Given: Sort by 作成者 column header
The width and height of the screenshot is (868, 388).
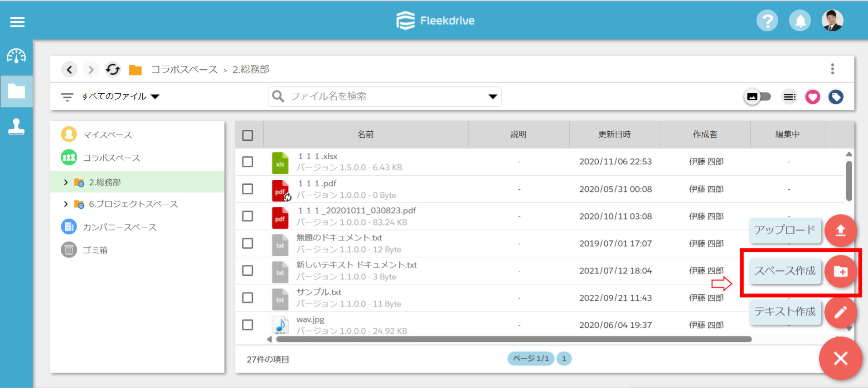Looking at the screenshot, I should (705, 134).
